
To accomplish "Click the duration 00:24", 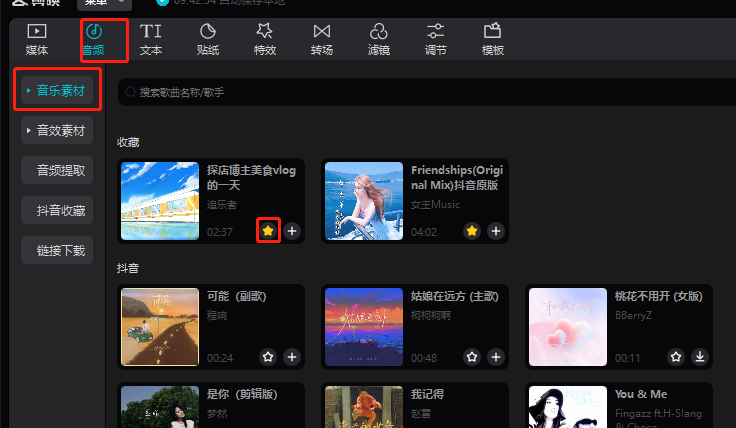I will pos(220,358).
